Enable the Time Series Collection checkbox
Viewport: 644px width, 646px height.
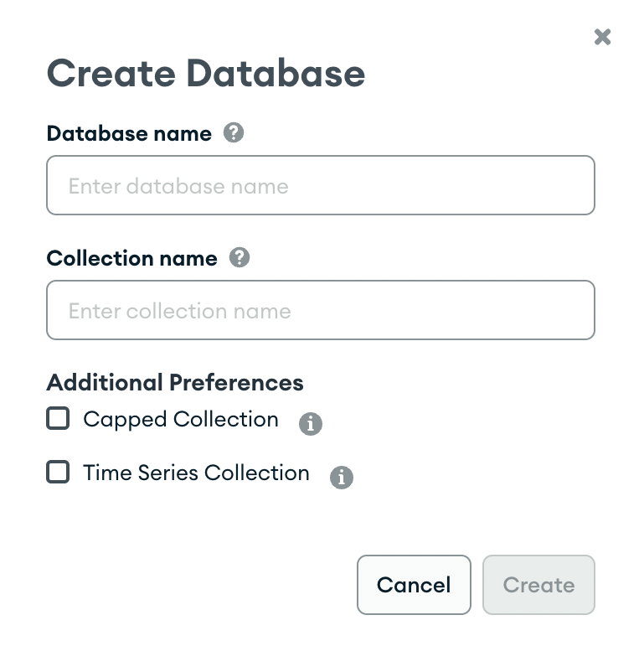[x=58, y=472]
